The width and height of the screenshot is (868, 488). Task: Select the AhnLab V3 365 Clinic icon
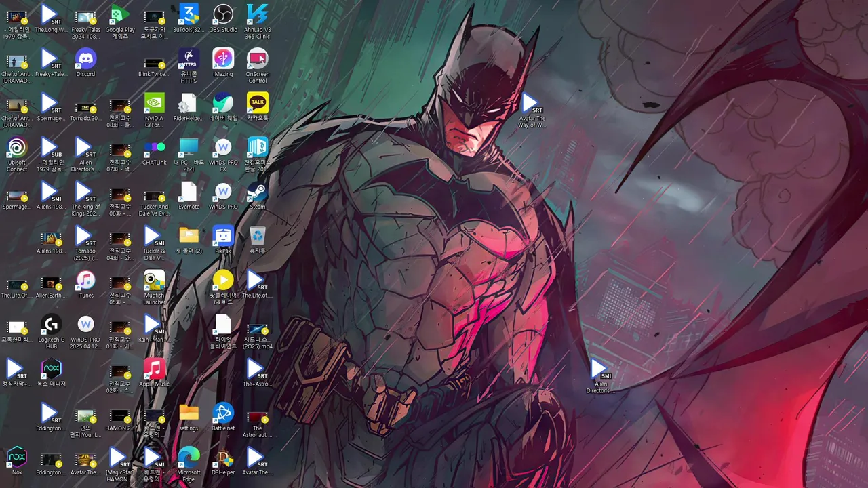click(258, 22)
